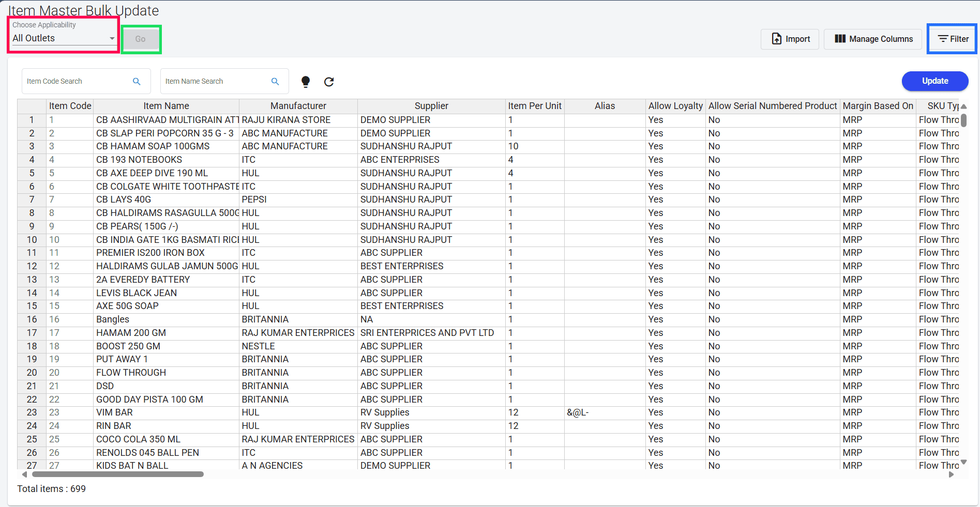Select the HAMAM 200 GM cell
The width and height of the screenshot is (980, 507).
167,333
